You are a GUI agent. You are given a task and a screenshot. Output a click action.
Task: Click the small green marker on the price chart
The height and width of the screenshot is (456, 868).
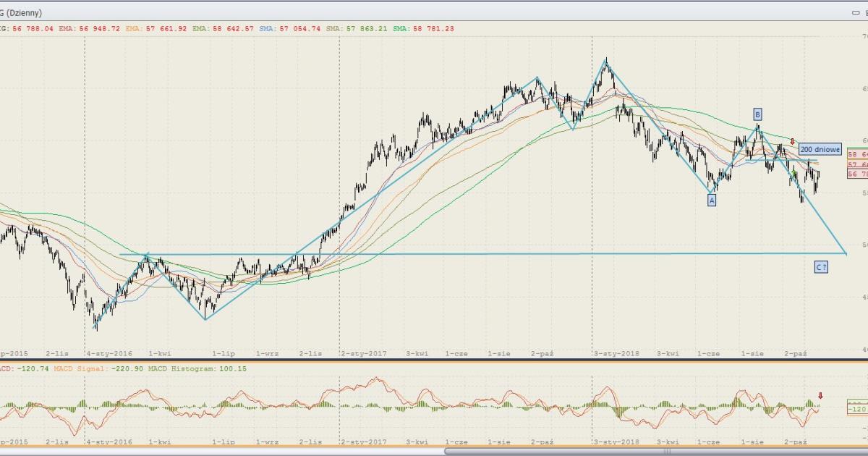pos(795,174)
